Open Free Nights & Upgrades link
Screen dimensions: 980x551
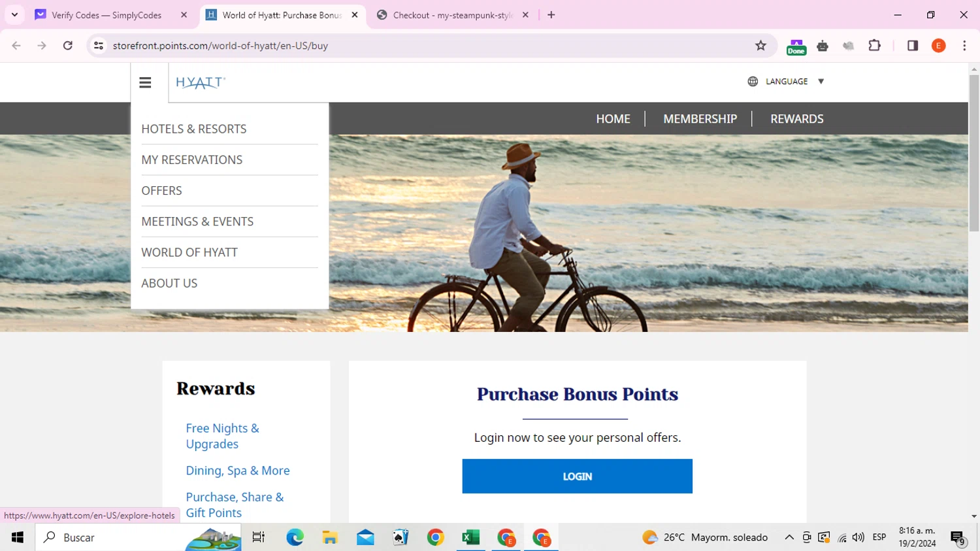[222, 436]
